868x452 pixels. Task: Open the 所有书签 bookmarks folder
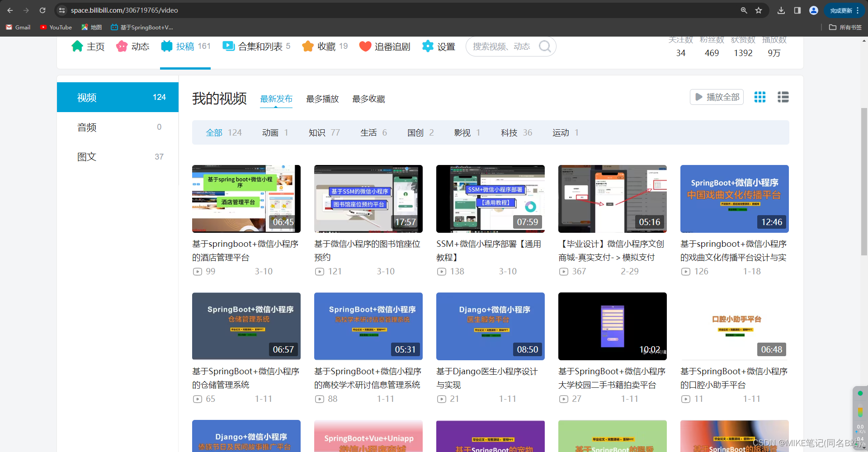click(x=845, y=27)
